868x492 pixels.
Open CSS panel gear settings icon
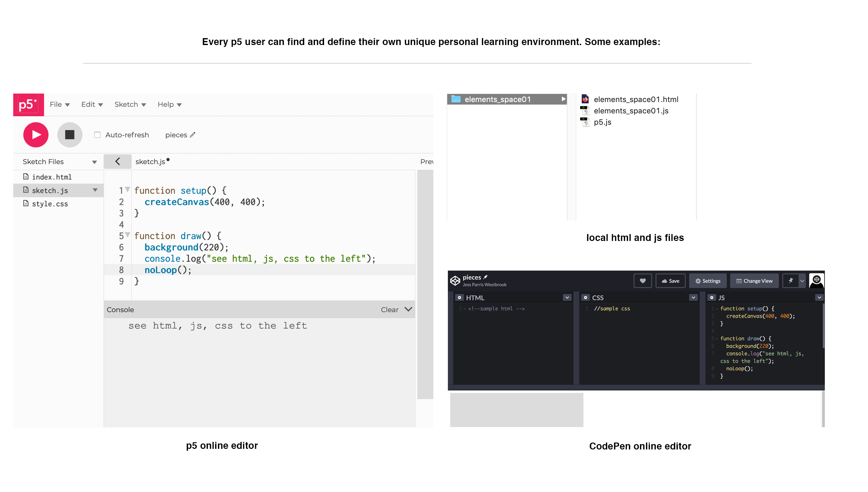pos(585,297)
